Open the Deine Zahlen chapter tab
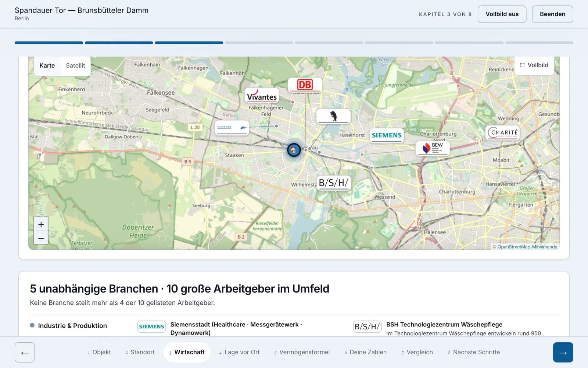 (366, 352)
